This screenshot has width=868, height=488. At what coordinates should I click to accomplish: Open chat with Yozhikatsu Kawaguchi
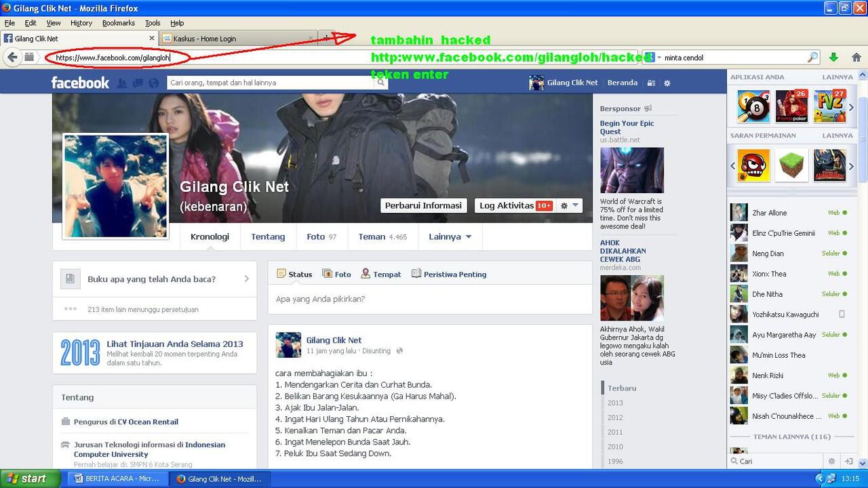789,314
